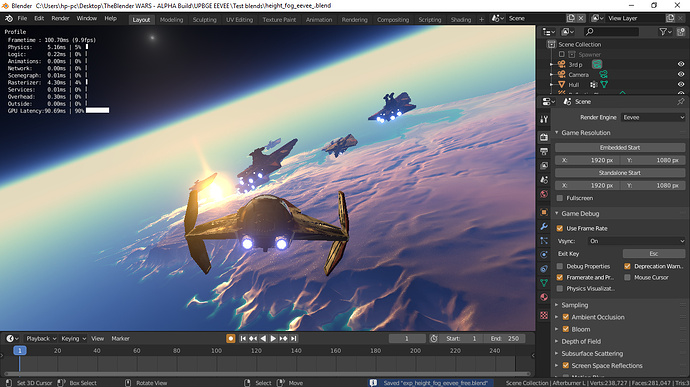The image size is (690, 387).
Task: Uncheck Use Frame Rate
Action: pos(560,229)
